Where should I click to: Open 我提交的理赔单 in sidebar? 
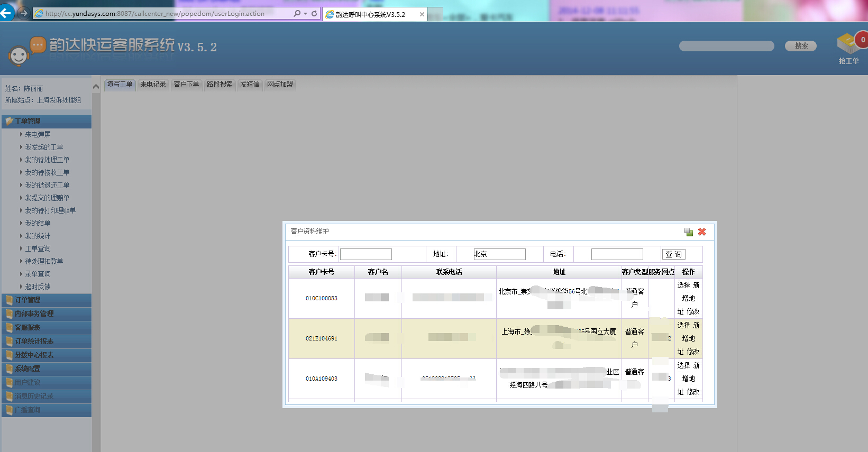(x=47, y=198)
